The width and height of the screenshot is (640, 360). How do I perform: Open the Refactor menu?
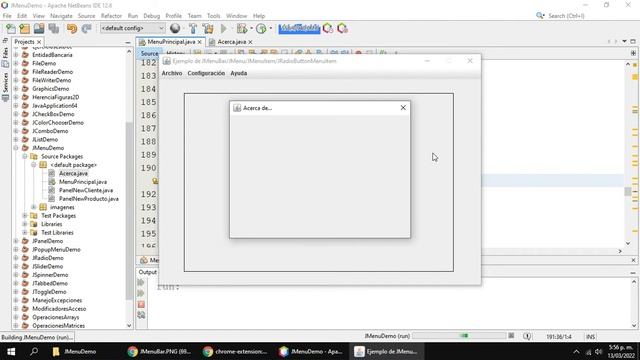tap(111, 16)
